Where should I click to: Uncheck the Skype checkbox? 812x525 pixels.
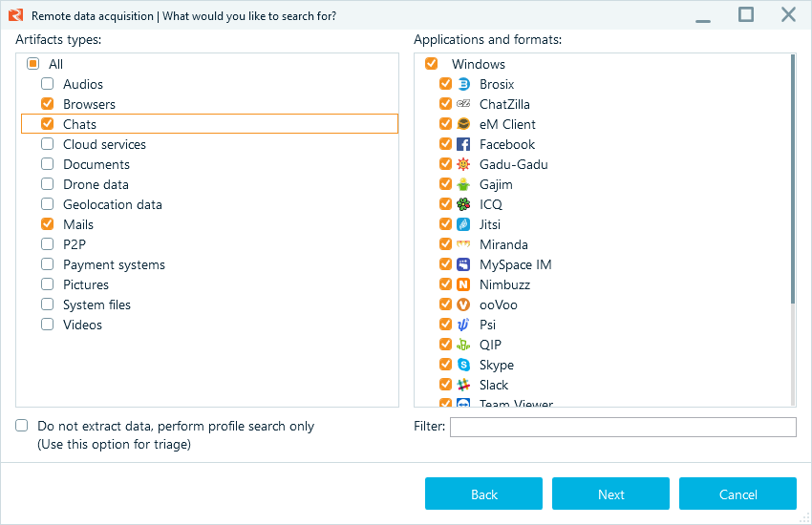pos(445,364)
